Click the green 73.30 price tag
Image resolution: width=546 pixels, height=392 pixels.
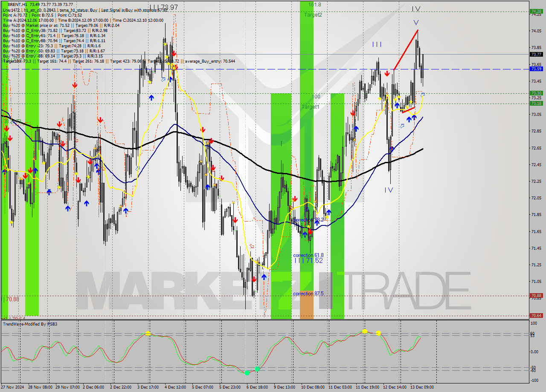536,93
